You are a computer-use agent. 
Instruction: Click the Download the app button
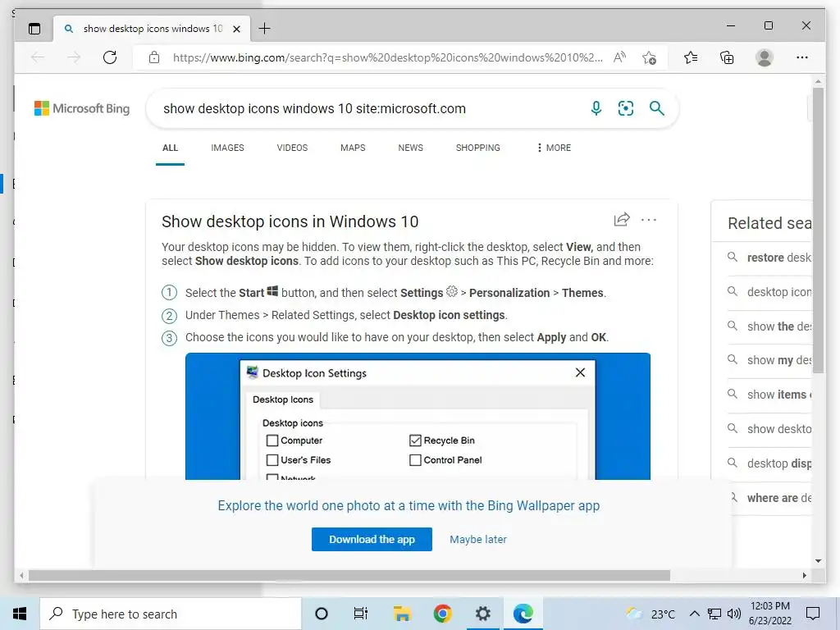pos(372,540)
